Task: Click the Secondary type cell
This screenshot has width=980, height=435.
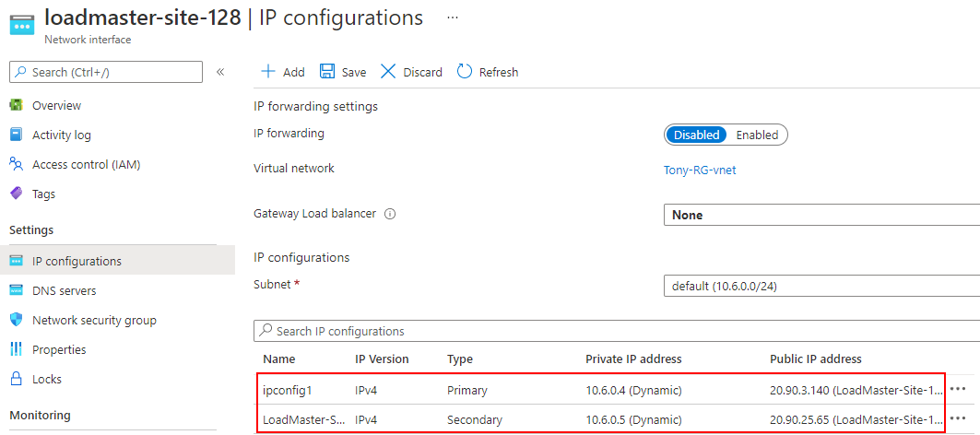Action: 475,419
